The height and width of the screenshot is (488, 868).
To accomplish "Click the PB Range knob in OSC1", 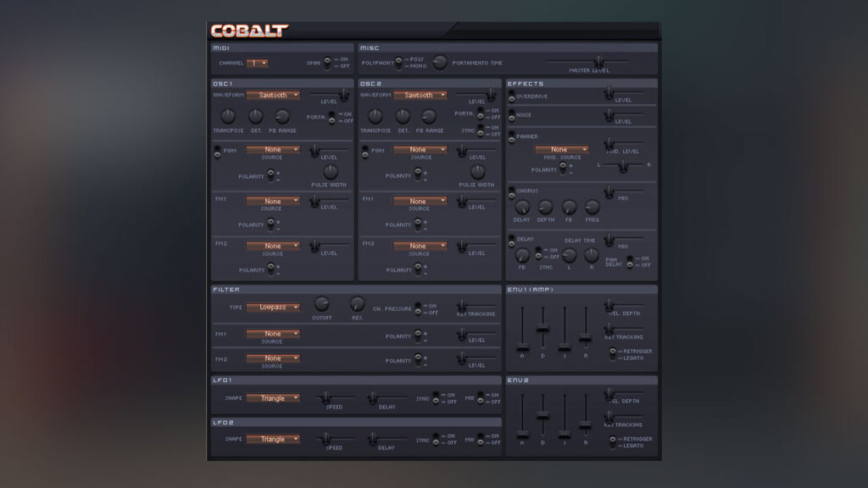I will tap(281, 116).
